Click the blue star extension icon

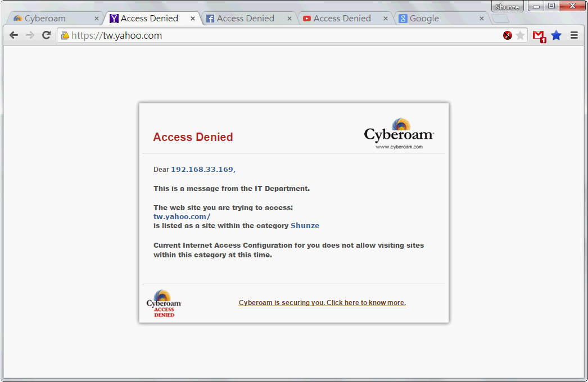[x=557, y=35]
